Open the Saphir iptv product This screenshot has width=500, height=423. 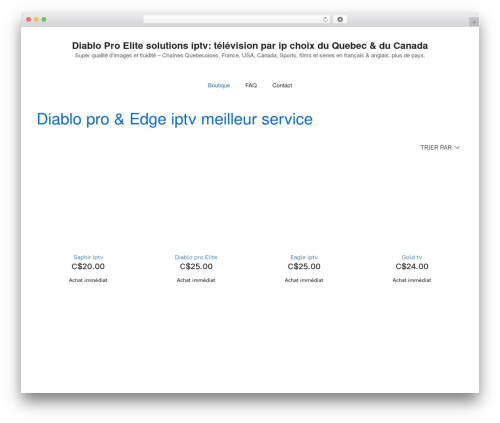tap(88, 257)
